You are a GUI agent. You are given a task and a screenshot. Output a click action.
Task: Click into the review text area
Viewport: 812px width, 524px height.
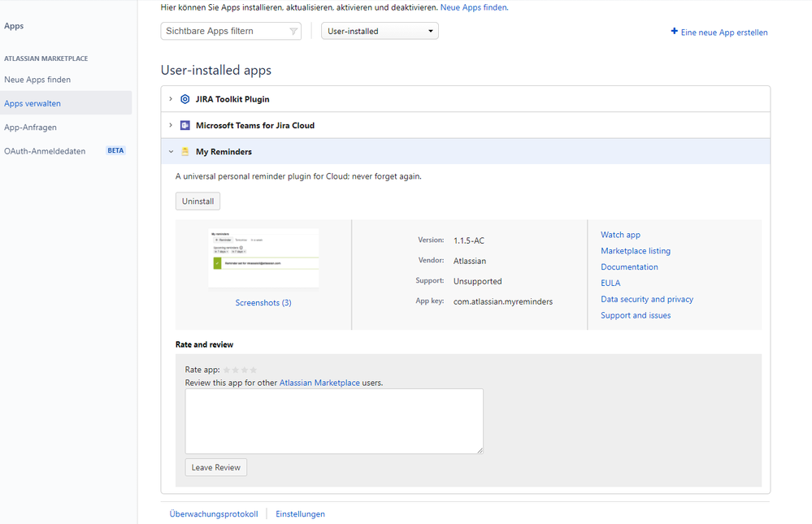click(334, 422)
